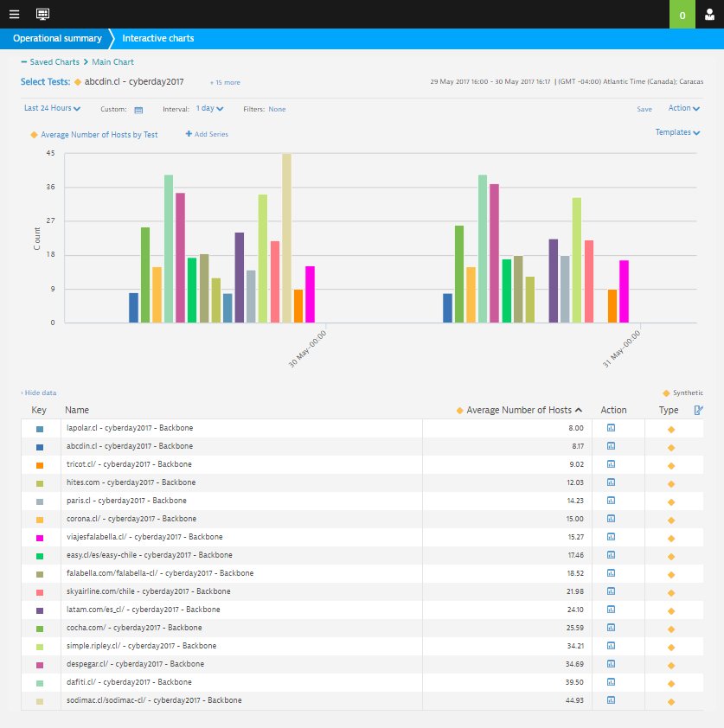The height and width of the screenshot is (728, 724).
Task: Select Interactive charts breadcrumb tab
Action: pyautogui.click(x=158, y=39)
